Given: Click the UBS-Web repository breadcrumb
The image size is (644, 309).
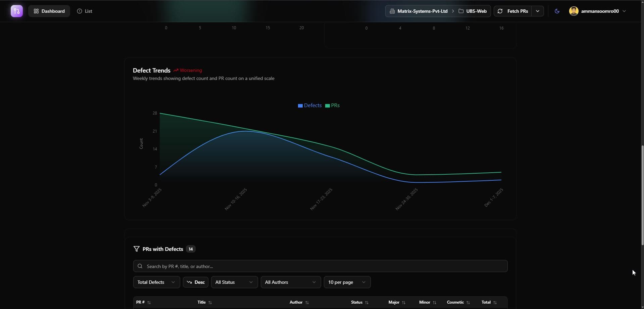Looking at the screenshot, I should click(x=473, y=11).
